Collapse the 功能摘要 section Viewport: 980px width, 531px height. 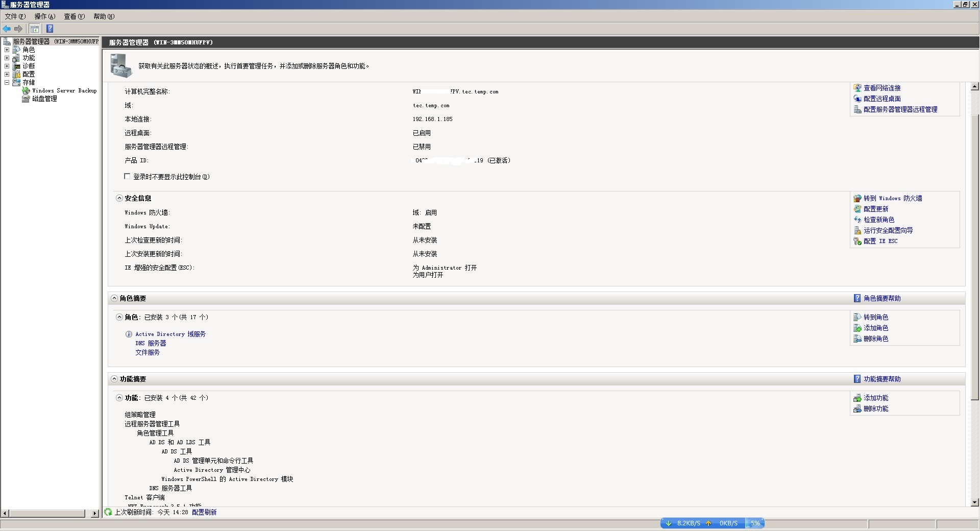click(x=114, y=379)
